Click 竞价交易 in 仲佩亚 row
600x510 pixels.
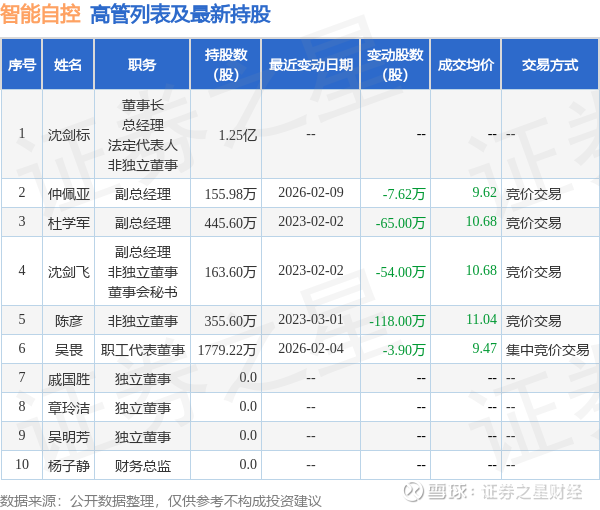coord(533,194)
